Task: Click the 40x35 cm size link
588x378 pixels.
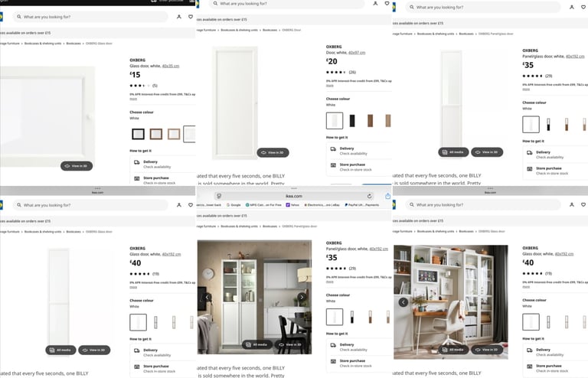Action: pos(171,66)
